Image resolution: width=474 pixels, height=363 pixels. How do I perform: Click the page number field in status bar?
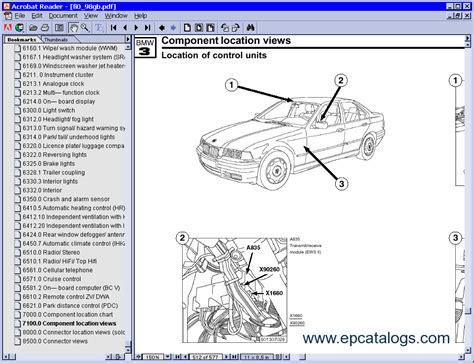(x=206, y=357)
